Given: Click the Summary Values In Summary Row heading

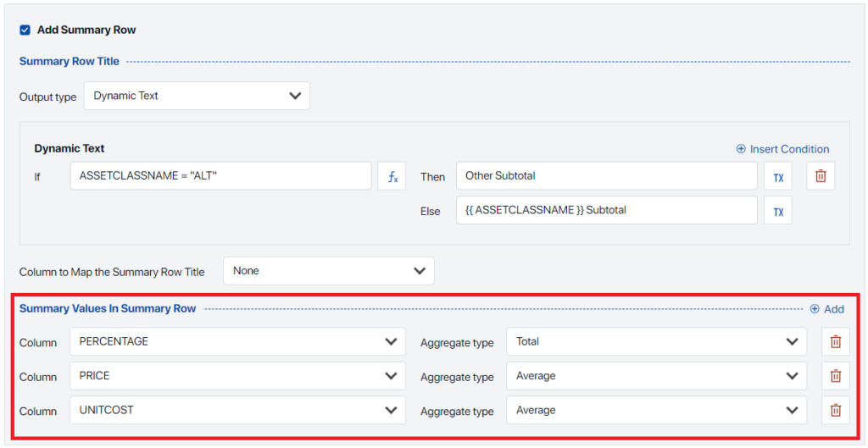Looking at the screenshot, I should pos(108,308).
